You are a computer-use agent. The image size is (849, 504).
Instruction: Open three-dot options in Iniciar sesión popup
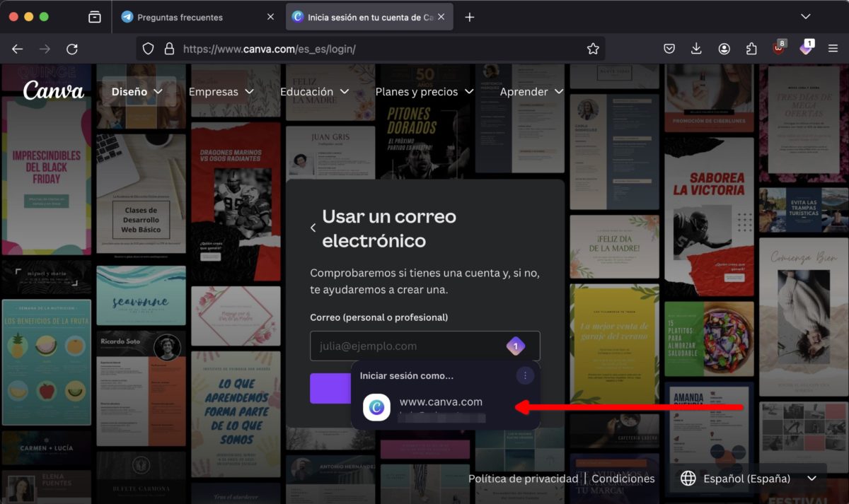click(524, 375)
